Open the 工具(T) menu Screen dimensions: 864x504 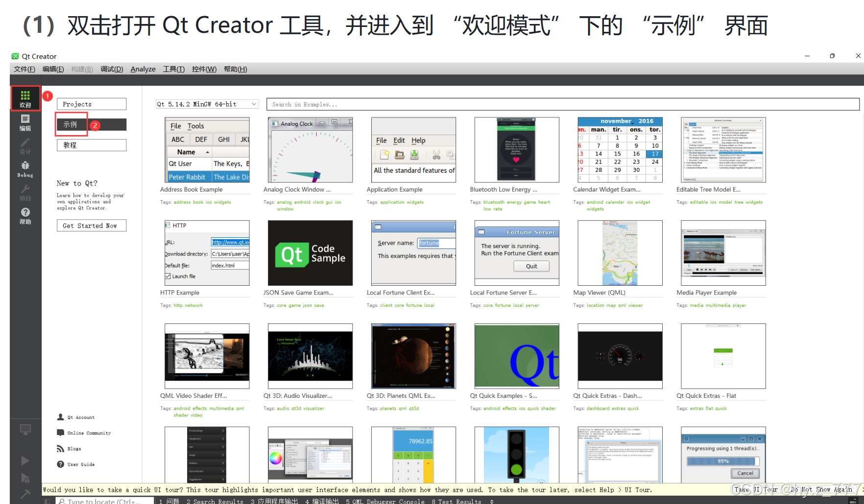click(x=174, y=69)
